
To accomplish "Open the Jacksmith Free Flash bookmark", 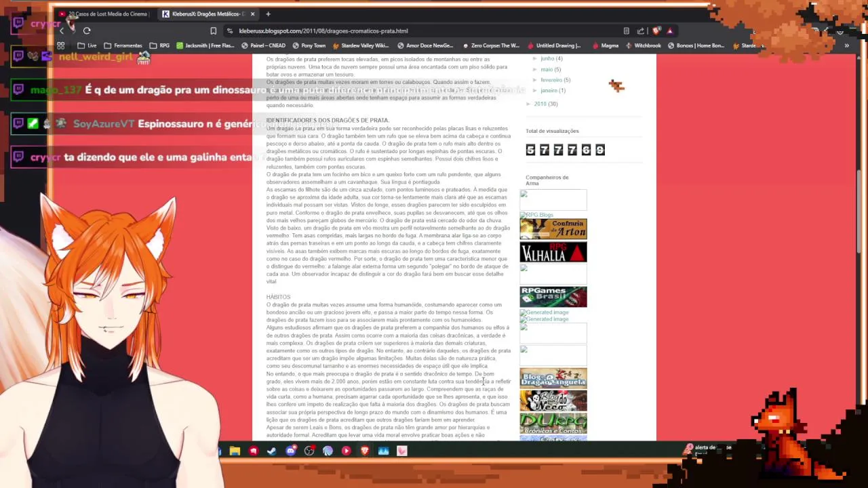I will (205, 45).
